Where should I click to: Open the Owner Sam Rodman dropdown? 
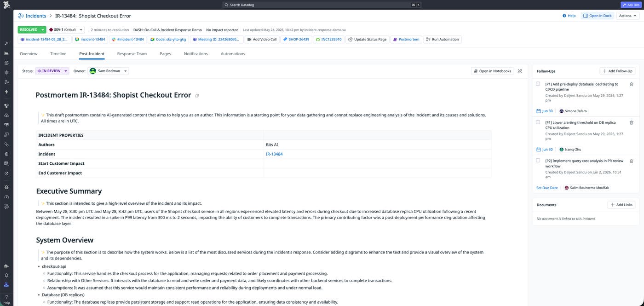coord(108,71)
